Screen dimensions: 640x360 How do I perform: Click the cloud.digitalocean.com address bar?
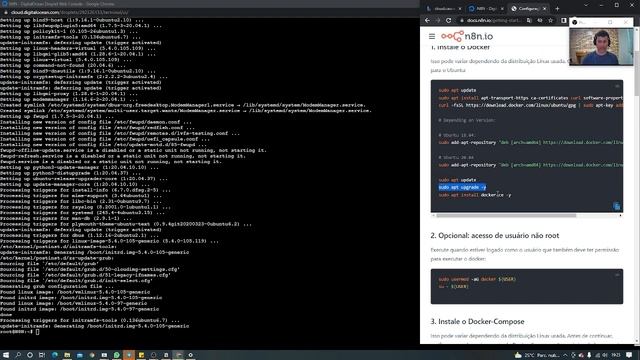coord(69,12)
